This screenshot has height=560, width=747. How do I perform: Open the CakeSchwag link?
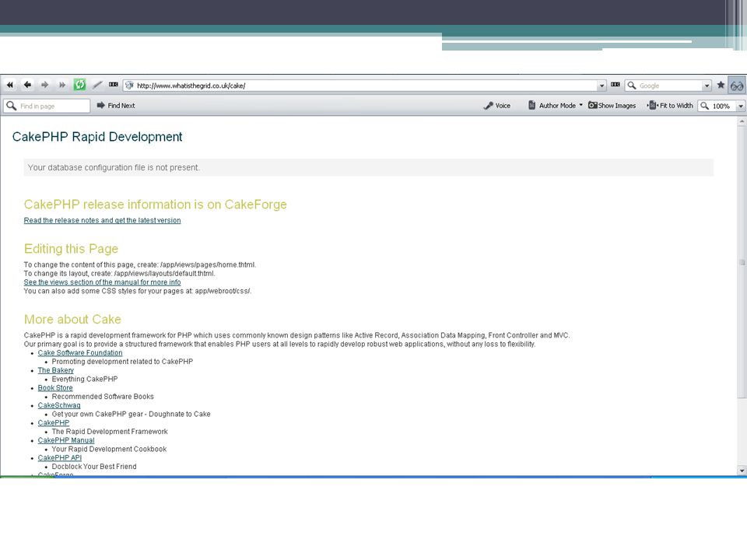pyautogui.click(x=59, y=406)
